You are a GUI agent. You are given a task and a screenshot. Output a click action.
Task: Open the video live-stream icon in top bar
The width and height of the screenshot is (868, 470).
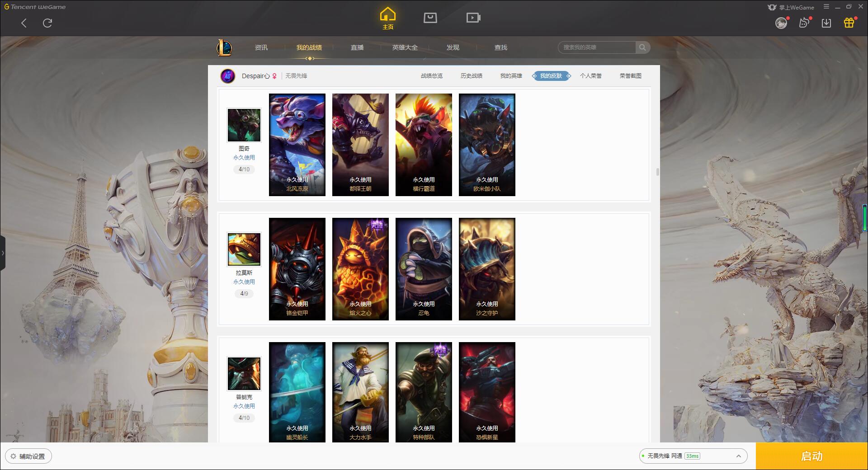coord(473,18)
